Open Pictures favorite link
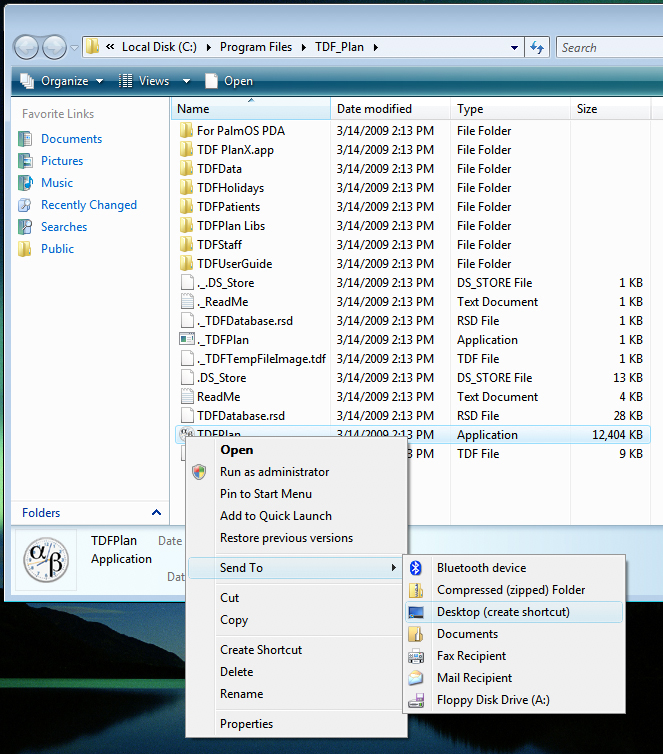The width and height of the screenshot is (663, 754). pos(62,161)
